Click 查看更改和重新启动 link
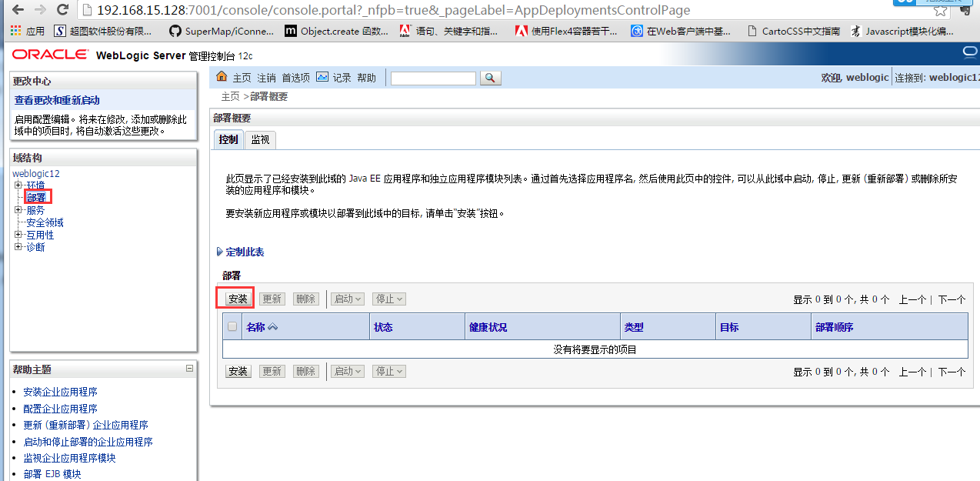This screenshot has width=980, height=481. 57,100
